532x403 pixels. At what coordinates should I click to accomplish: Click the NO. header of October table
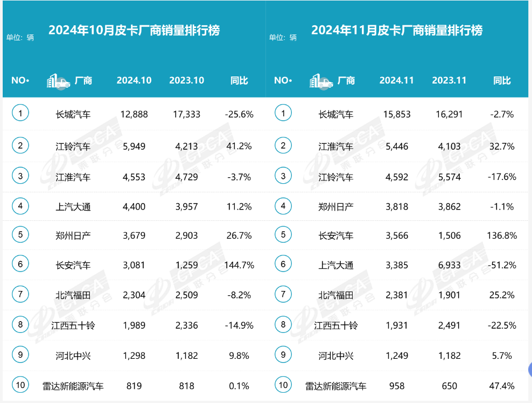click(x=20, y=80)
